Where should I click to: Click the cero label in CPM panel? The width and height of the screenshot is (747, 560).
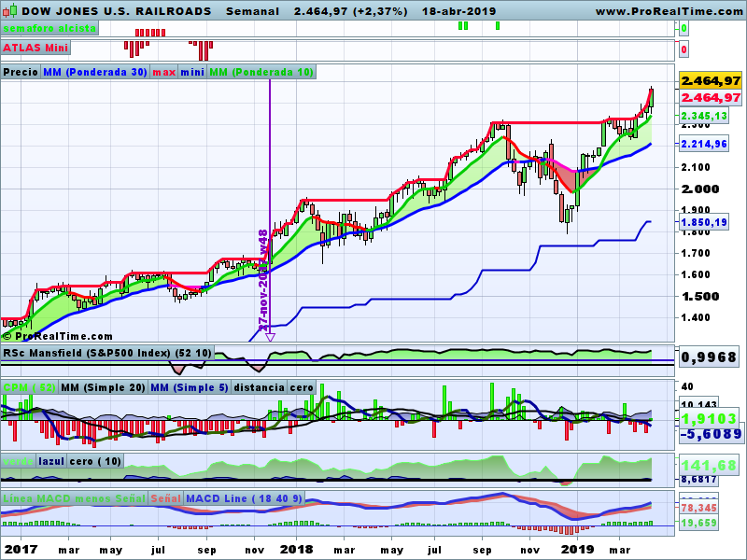(x=302, y=387)
